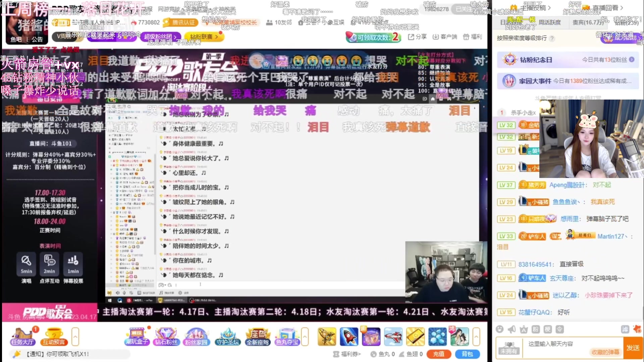Send the character portrait gift
Image resolution: width=644 pixels, height=362 pixels.
[460, 337]
